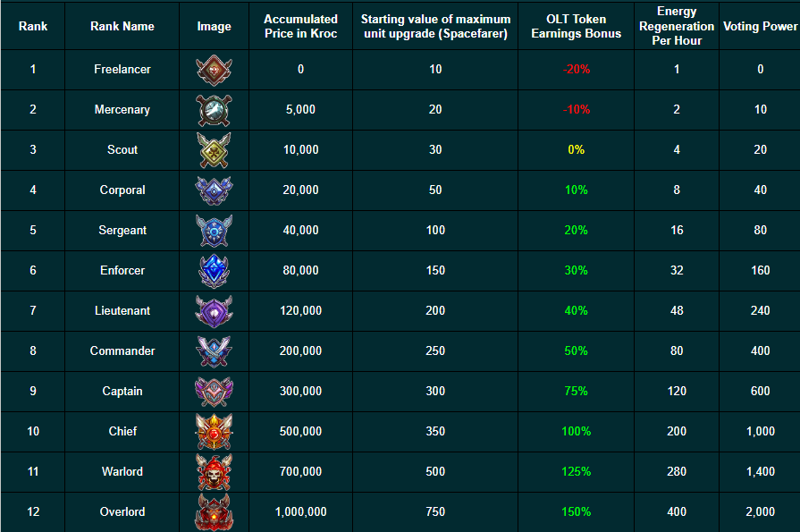Click the Freelancer rank badge icon
The width and height of the screenshot is (800, 532).
[x=214, y=70]
